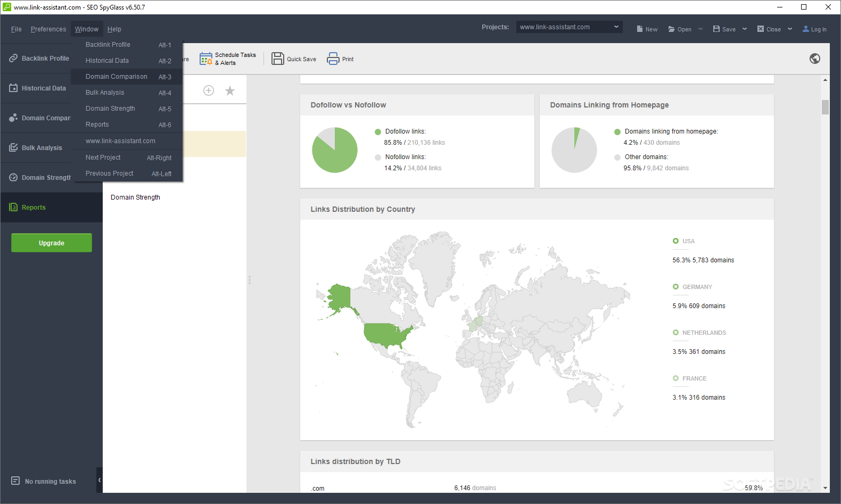Click the Quick Save floppy icon
The image size is (841, 504).
point(278,59)
